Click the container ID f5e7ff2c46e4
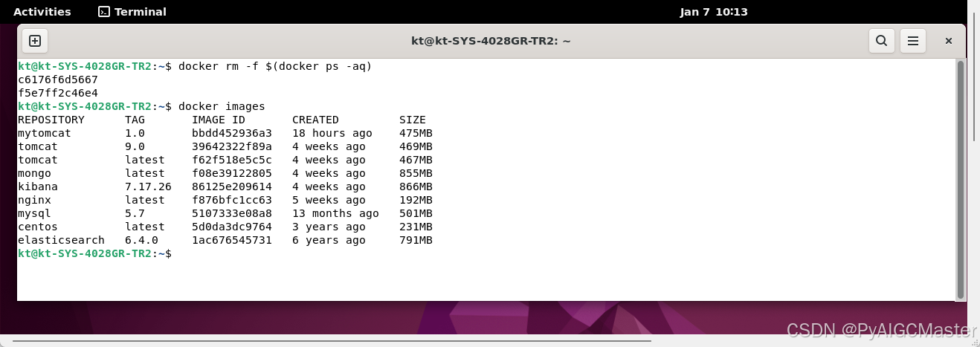This screenshot has width=980, height=347. (58, 93)
